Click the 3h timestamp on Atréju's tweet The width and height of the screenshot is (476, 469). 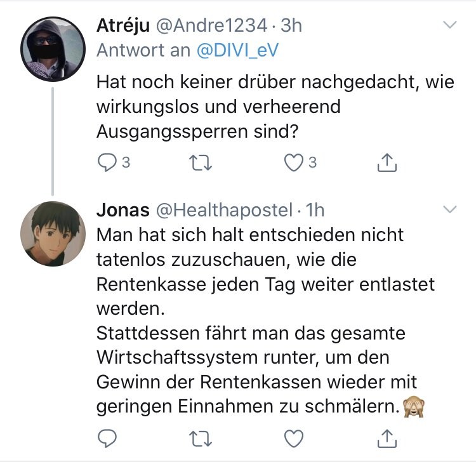pyautogui.click(x=291, y=26)
